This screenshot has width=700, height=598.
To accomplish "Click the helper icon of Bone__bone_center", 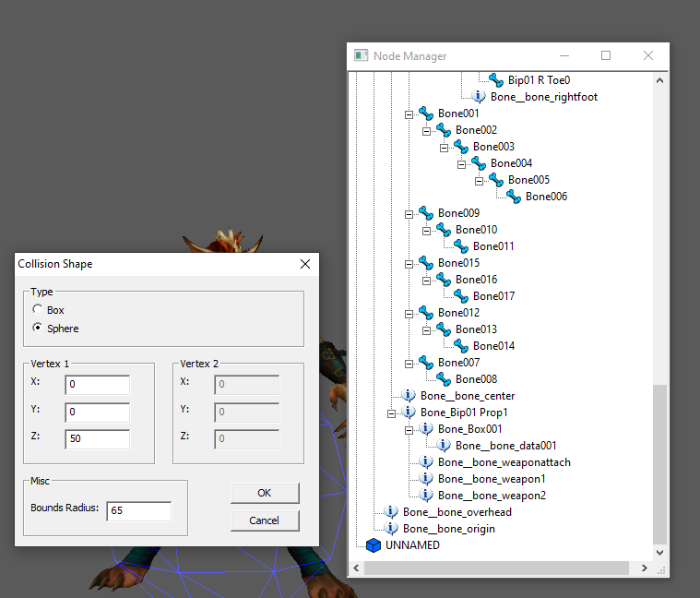I will 408,395.
